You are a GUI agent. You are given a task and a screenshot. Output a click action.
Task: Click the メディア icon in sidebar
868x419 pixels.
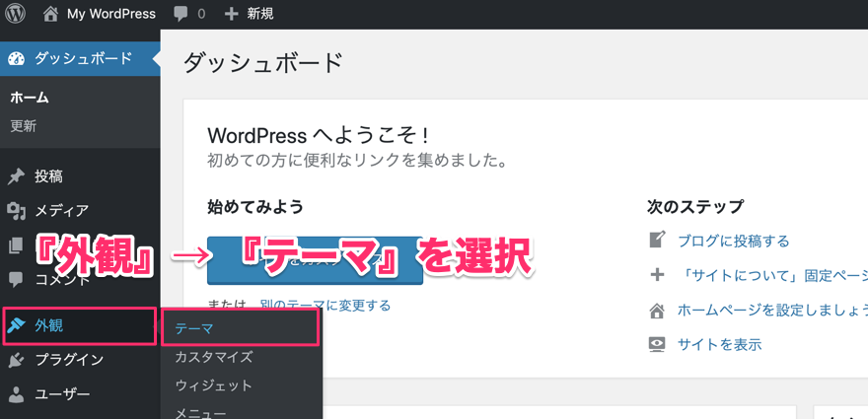click(17, 211)
